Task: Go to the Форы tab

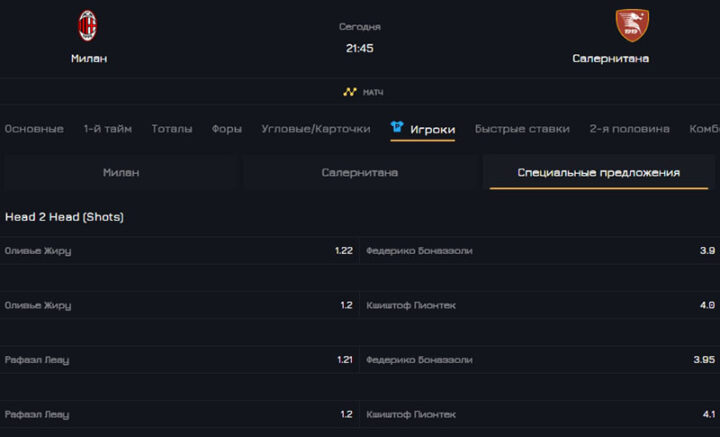Action: 227,129
